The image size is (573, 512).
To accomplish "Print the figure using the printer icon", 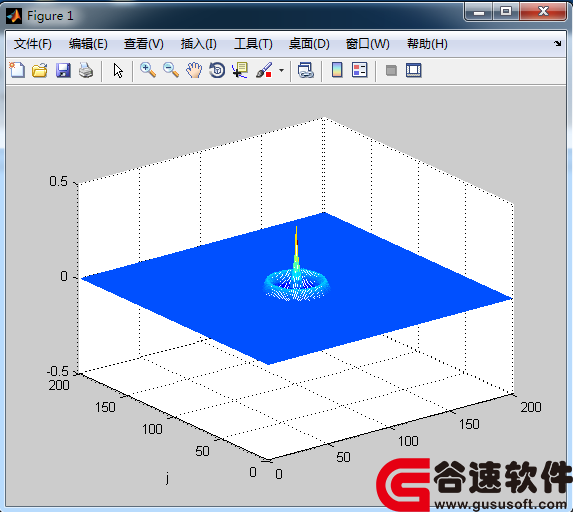I will 86,70.
